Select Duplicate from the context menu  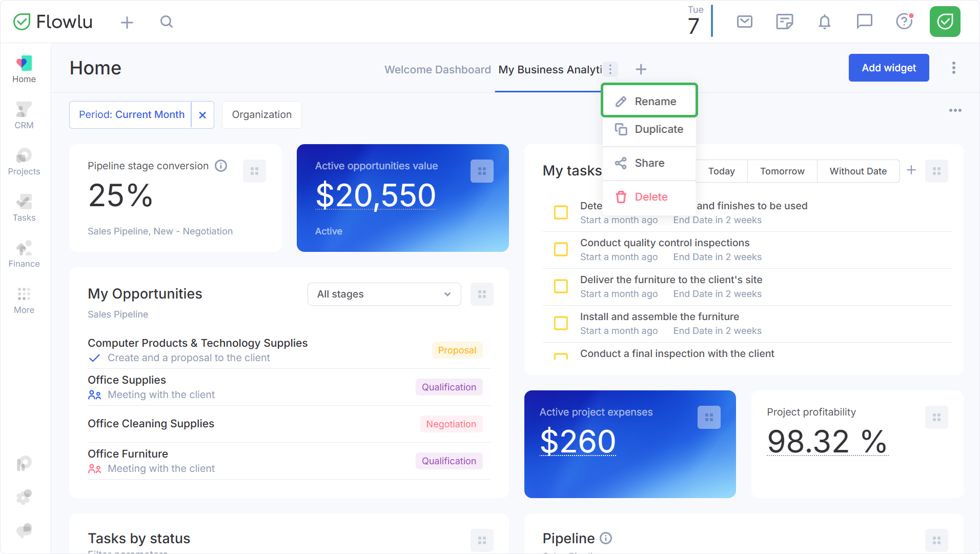649,129
